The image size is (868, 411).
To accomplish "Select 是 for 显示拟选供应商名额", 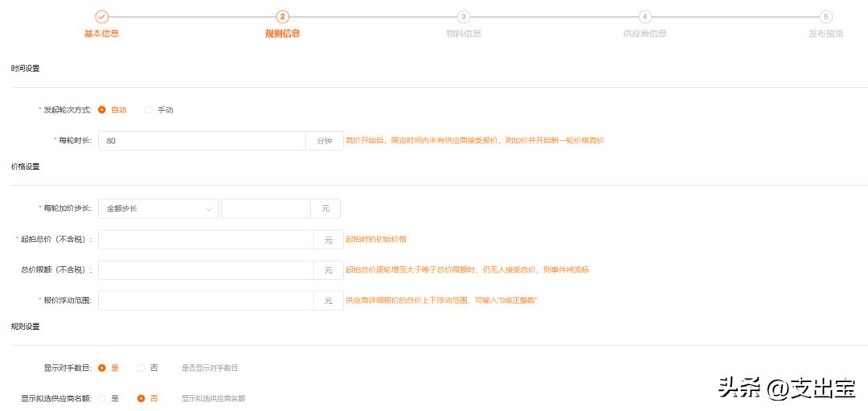I will (x=102, y=398).
